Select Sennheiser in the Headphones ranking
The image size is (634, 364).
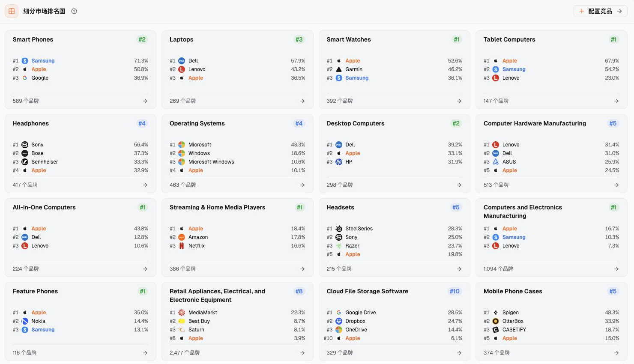(45, 162)
